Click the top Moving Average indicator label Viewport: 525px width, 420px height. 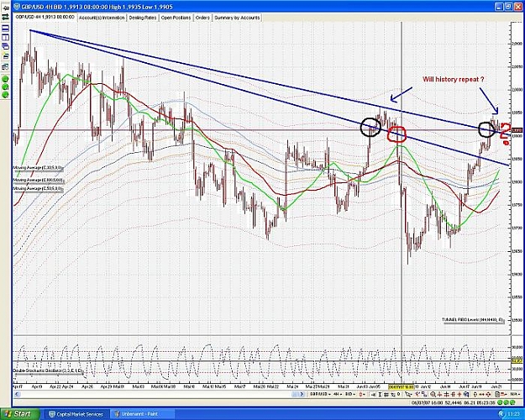[38, 167]
